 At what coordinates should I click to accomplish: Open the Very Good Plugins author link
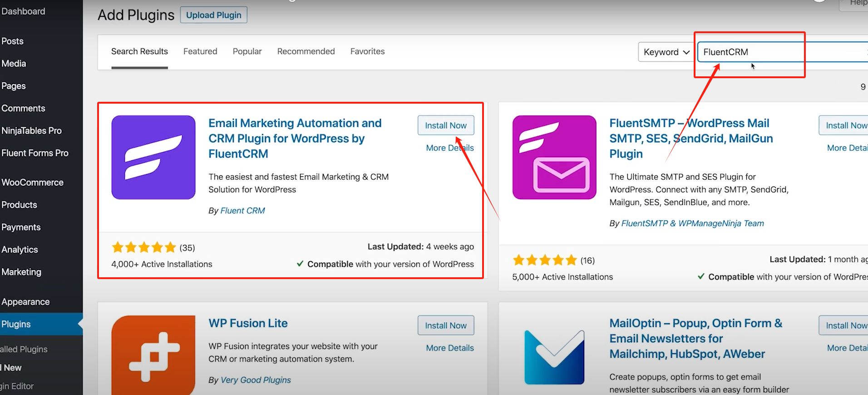[256, 380]
